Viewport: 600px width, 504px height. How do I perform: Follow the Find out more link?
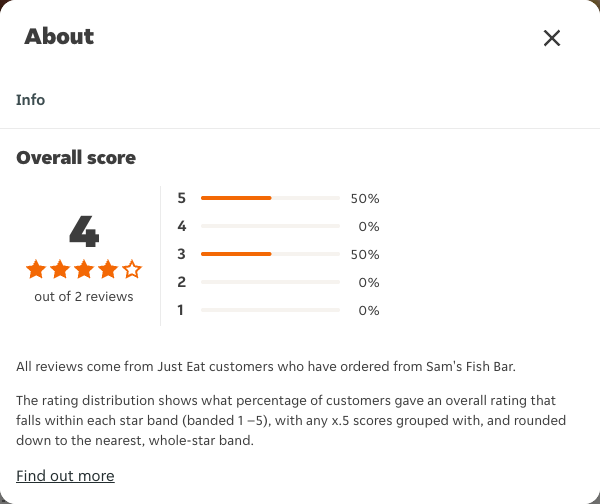coord(65,476)
